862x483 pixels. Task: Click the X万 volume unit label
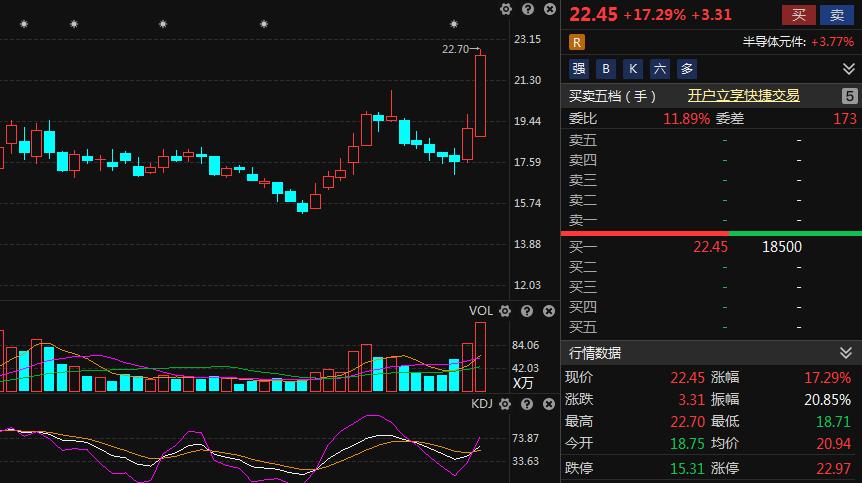[x=523, y=383]
